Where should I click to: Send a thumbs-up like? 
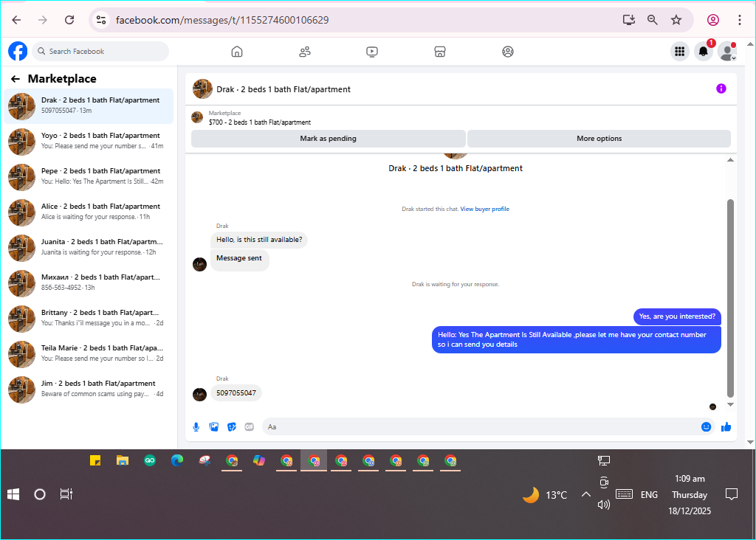pyautogui.click(x=726, y=427)
